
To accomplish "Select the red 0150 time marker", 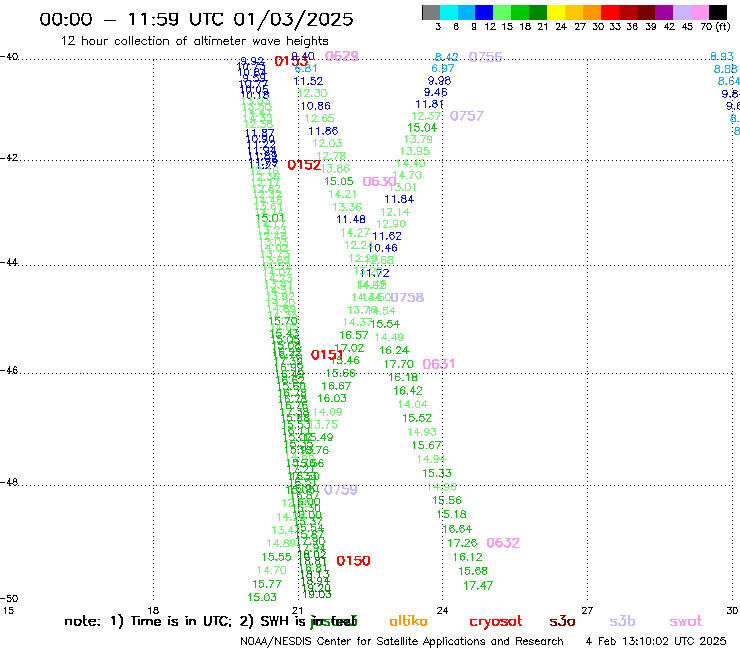I will 353,561.
